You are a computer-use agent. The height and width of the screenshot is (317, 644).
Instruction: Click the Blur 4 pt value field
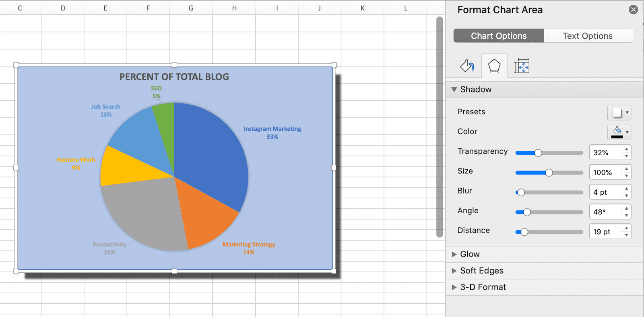coord(606,192)
